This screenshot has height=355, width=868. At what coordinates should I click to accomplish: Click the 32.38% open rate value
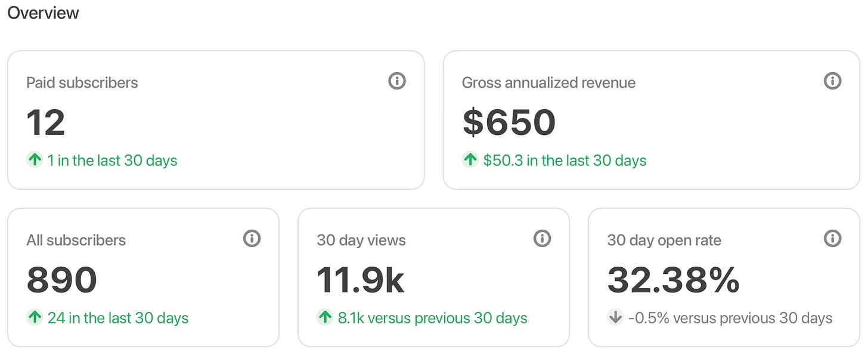[x=674, y=280]
